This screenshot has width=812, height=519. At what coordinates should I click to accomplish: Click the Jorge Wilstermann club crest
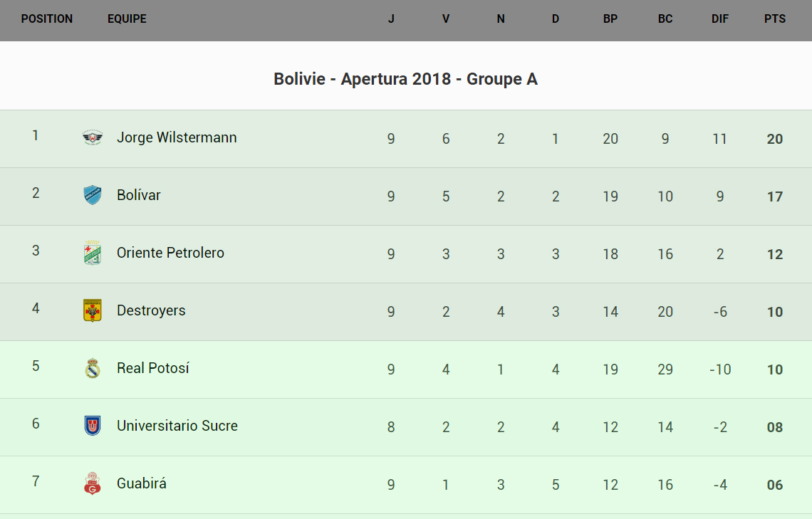pos(93,137)
